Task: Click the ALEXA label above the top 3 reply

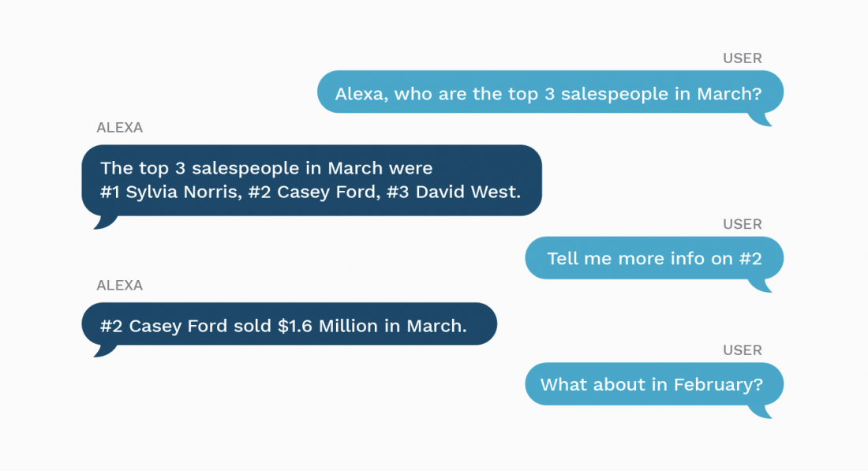Action: pos(120,128)
